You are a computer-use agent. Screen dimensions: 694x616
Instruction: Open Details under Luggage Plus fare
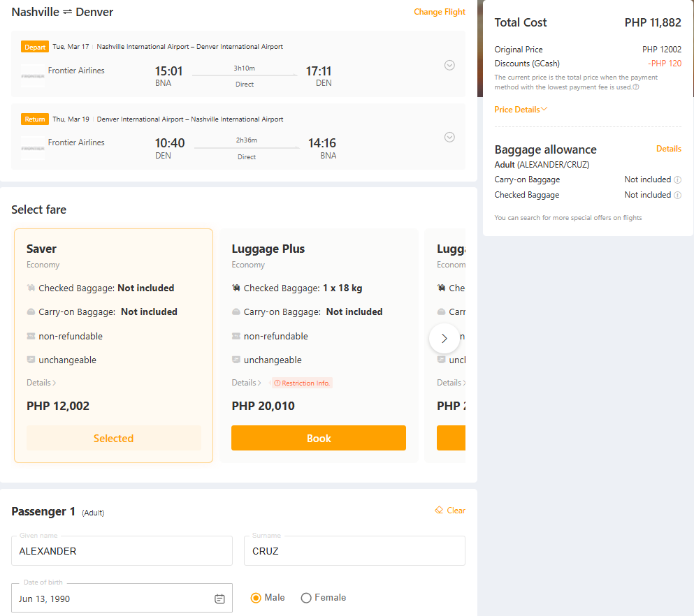click(247, 383)
